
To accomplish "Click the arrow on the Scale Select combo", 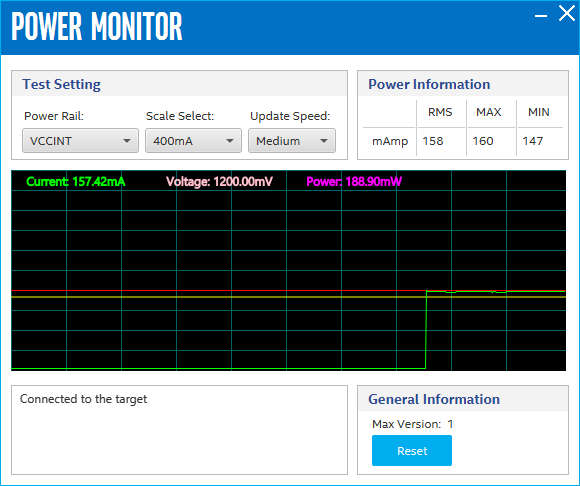I will point(230,141).
